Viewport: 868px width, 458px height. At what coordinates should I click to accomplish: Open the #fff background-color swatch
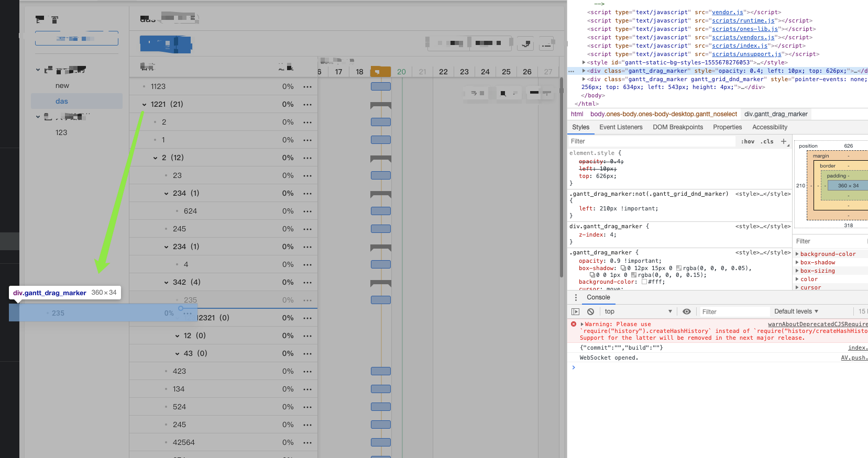644,282
